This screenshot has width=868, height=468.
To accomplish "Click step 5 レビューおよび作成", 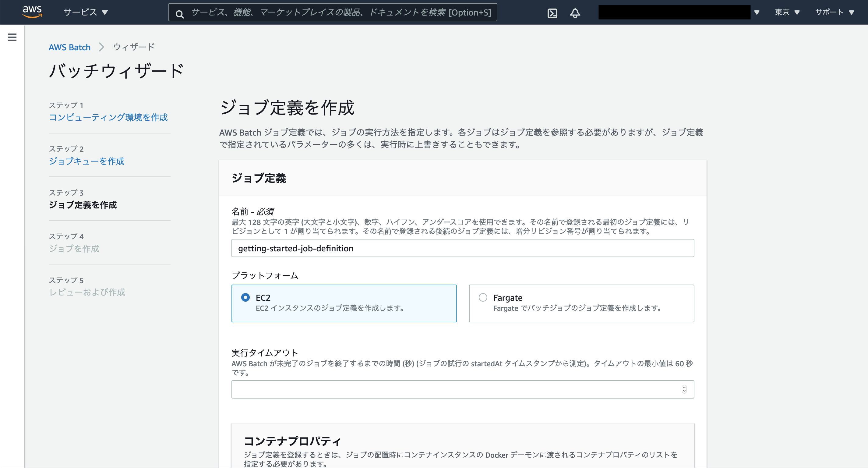I will [87, 292].
